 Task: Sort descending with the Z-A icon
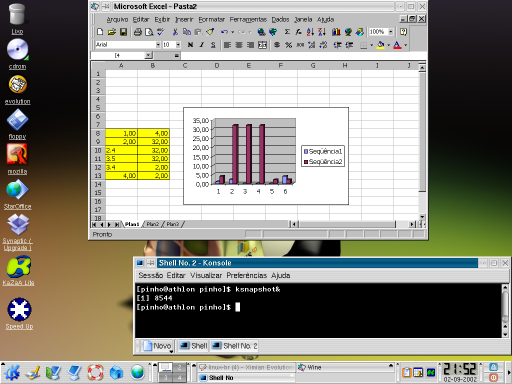[322, 32]
